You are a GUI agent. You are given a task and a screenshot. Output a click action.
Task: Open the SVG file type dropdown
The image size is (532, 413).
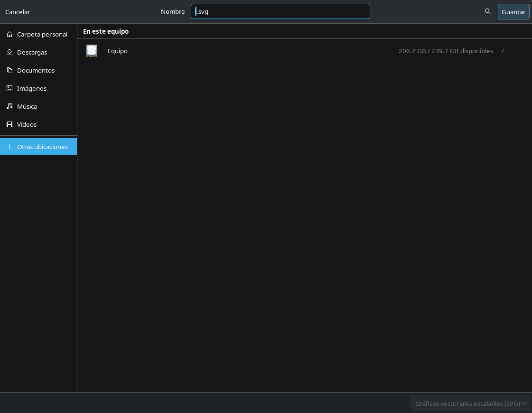[467, 404]
